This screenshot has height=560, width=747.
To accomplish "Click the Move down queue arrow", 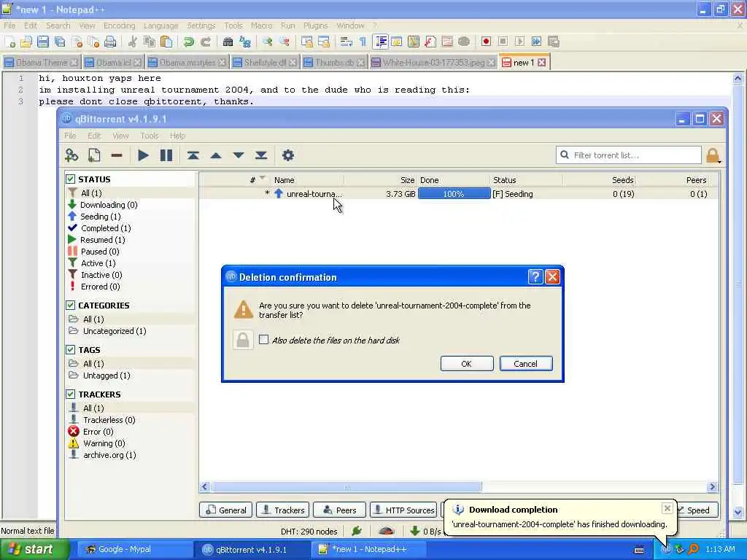I will pos(239,155).
